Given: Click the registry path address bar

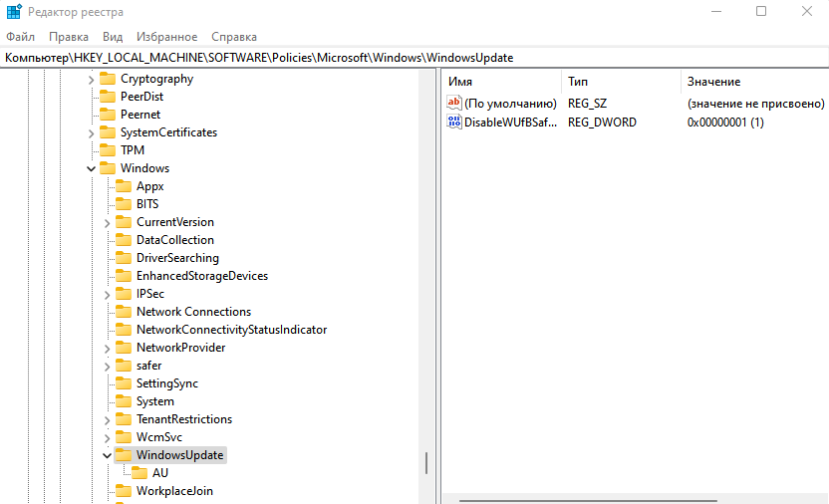Looking at the screenshot, I should click(399, 58).
